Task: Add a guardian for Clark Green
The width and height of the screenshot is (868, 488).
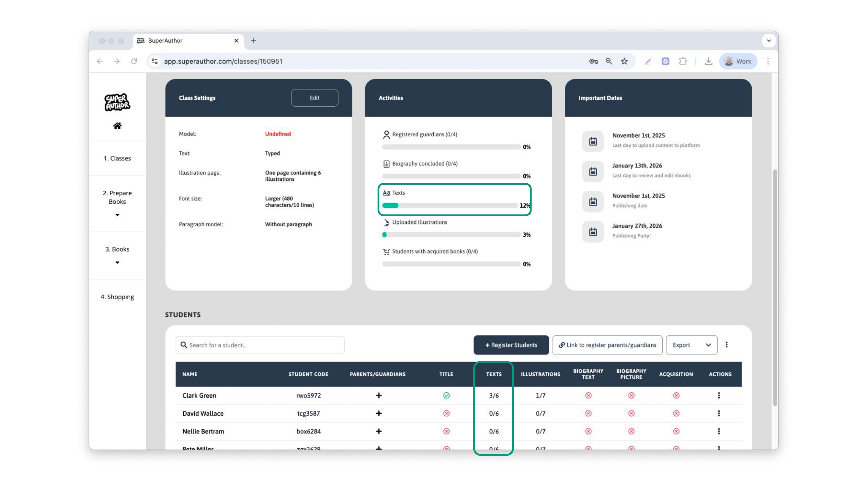Action: [x=379, y=395]
